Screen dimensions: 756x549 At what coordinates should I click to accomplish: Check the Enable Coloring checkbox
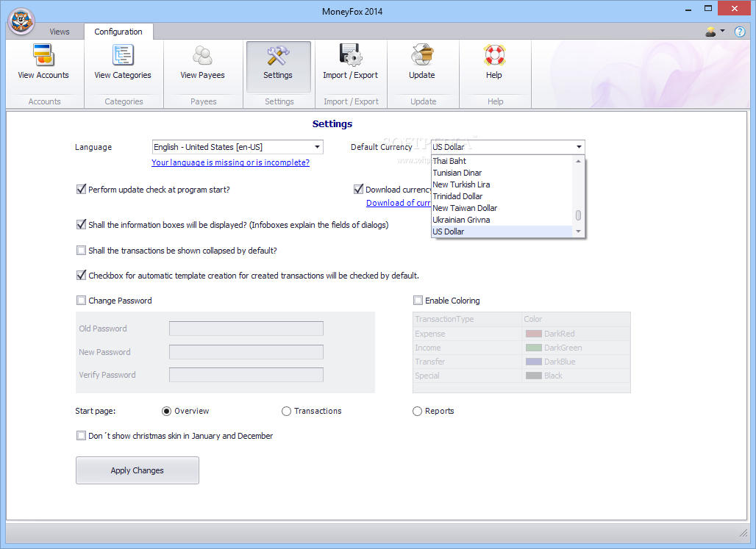(x=418, y=301)
